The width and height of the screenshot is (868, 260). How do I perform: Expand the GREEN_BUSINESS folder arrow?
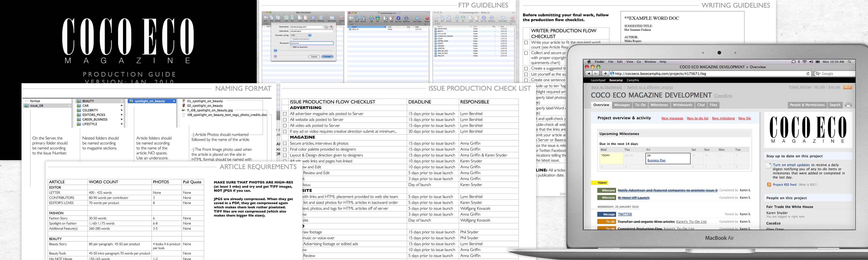[122, 119]
